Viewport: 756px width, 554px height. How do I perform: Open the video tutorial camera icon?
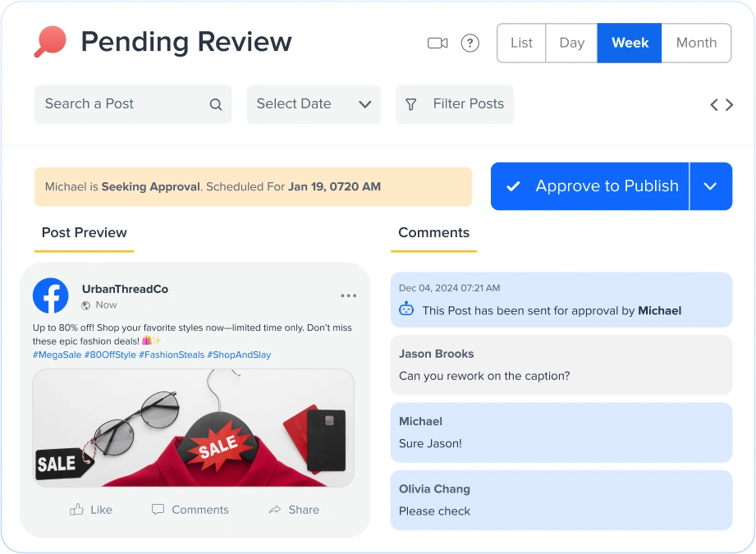(436, 43)
